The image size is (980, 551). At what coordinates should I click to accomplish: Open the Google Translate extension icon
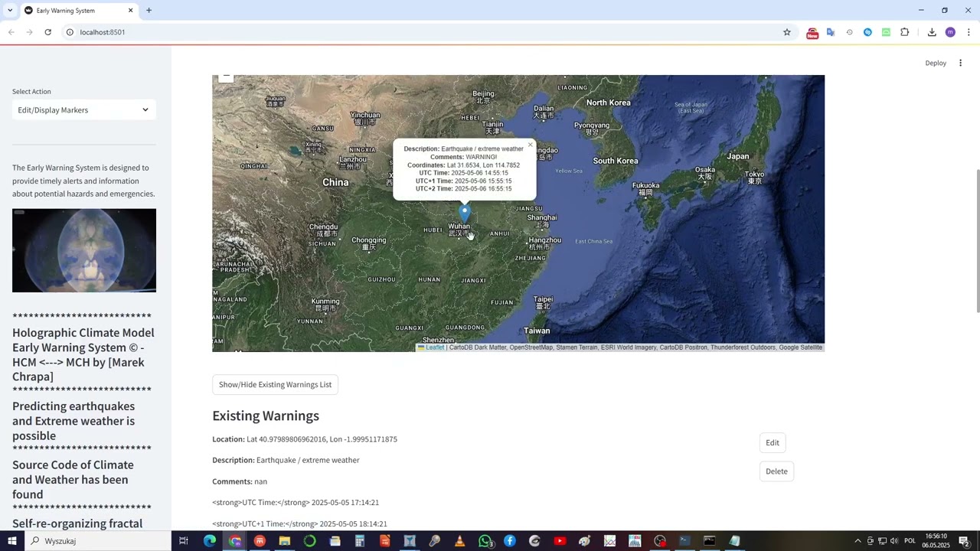click(x=831, y=32)
